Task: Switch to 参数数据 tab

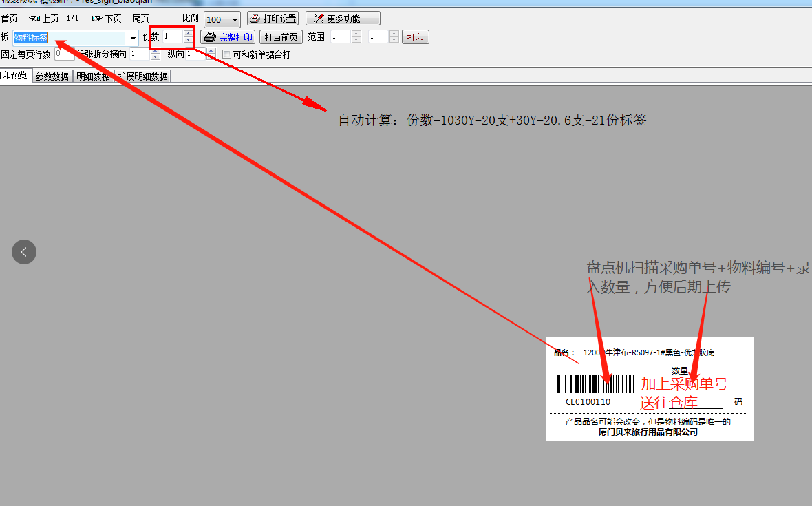Action: tap(52, 76)
